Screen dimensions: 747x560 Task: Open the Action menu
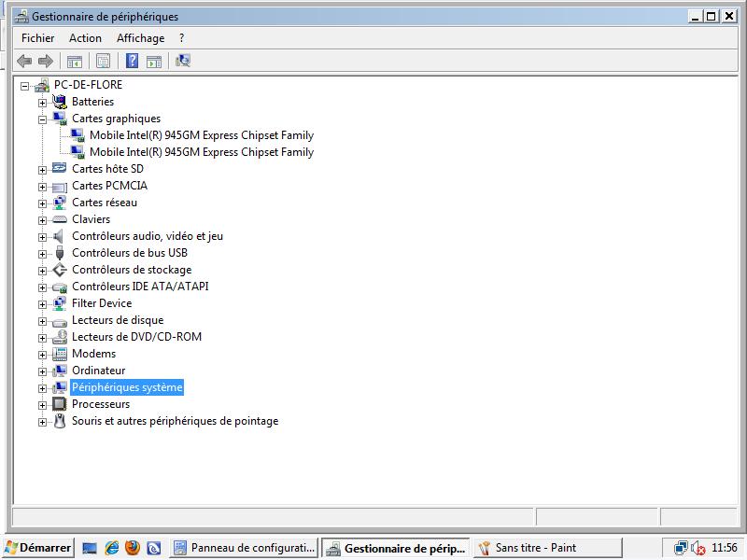85,38
